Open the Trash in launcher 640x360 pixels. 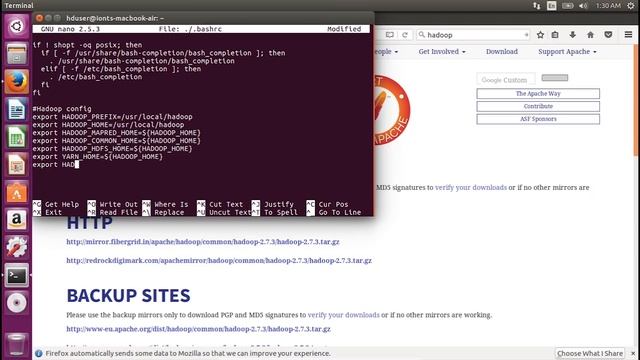pyautogui.click(x=16, y=344)
